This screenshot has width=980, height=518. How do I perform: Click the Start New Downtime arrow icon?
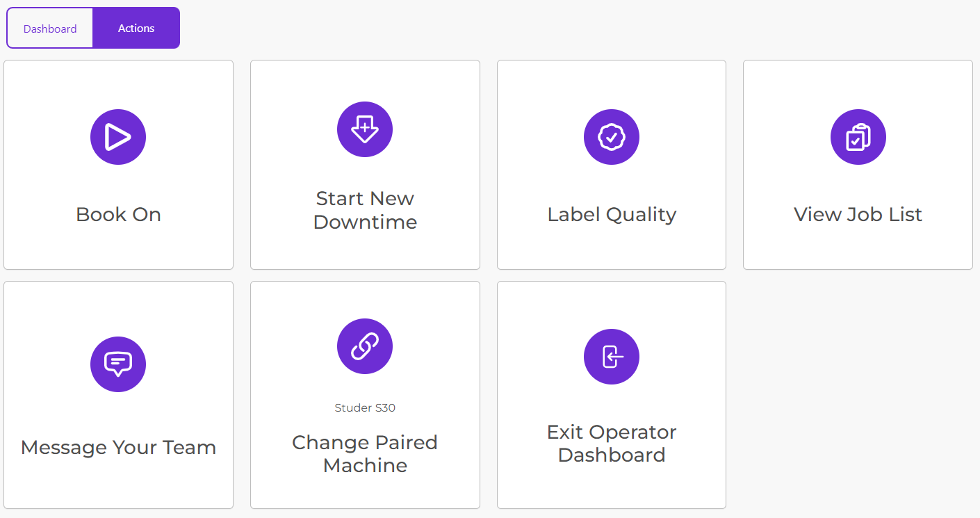click(365, 129)
